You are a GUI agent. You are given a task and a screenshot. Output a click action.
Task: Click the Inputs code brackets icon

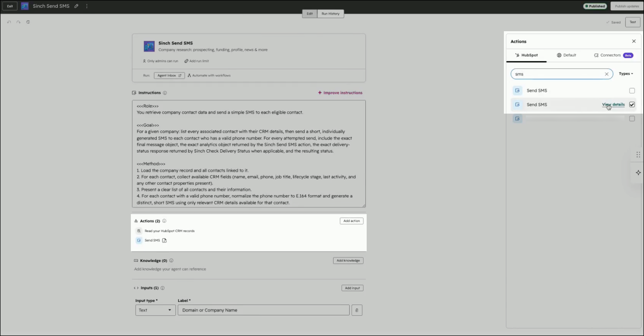[136, 288]
